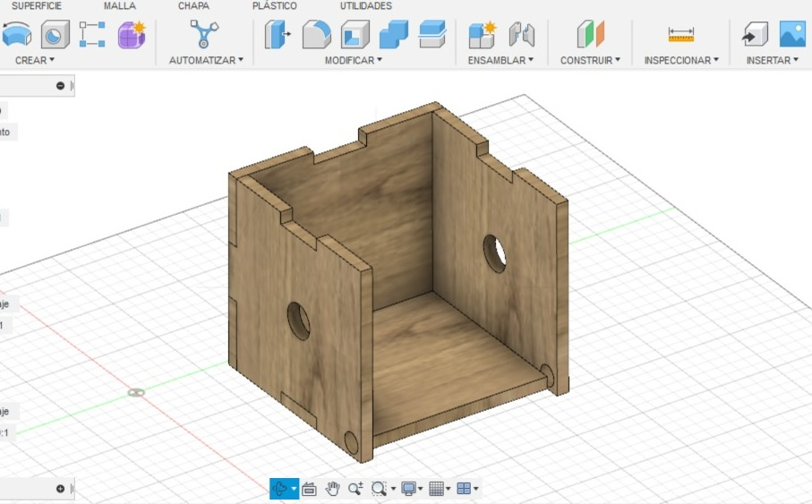The image size is (812, 504).
Task: Switch to the MALLA tab
Action: pyautogui.click(x=120, y=5)
